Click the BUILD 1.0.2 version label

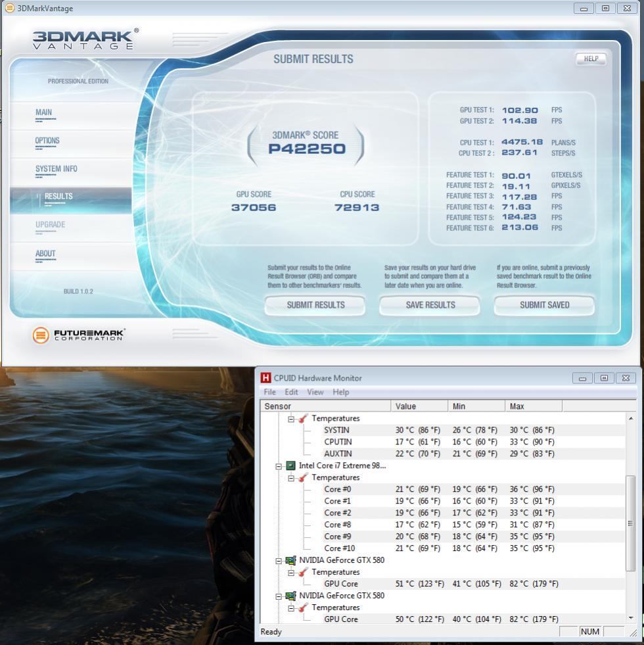pos(78,292)
